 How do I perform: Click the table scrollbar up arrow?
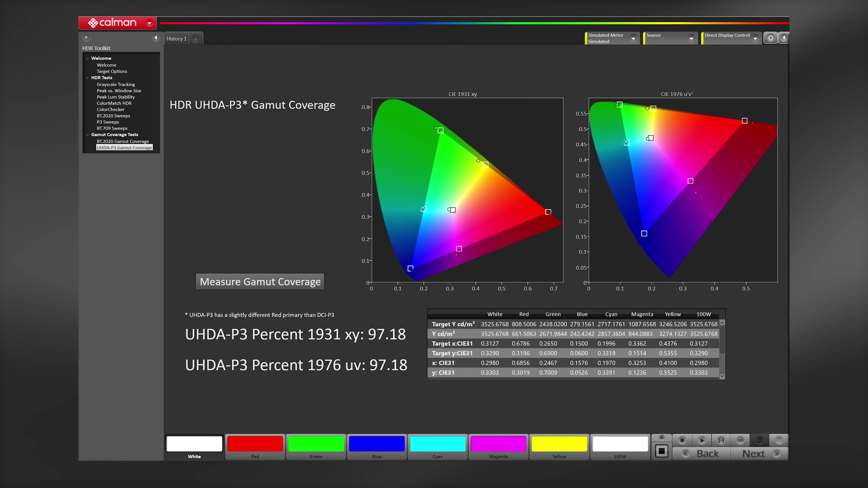(x=722, y=323)
